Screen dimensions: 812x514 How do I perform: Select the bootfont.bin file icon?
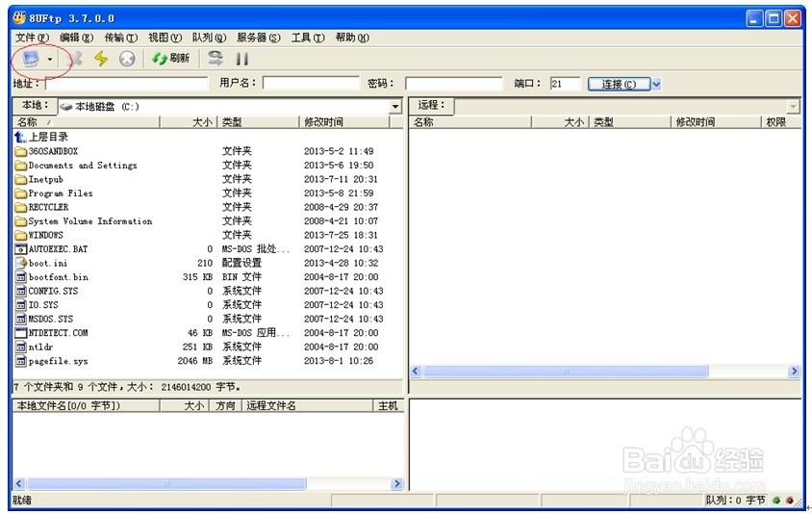pos(21,277)
